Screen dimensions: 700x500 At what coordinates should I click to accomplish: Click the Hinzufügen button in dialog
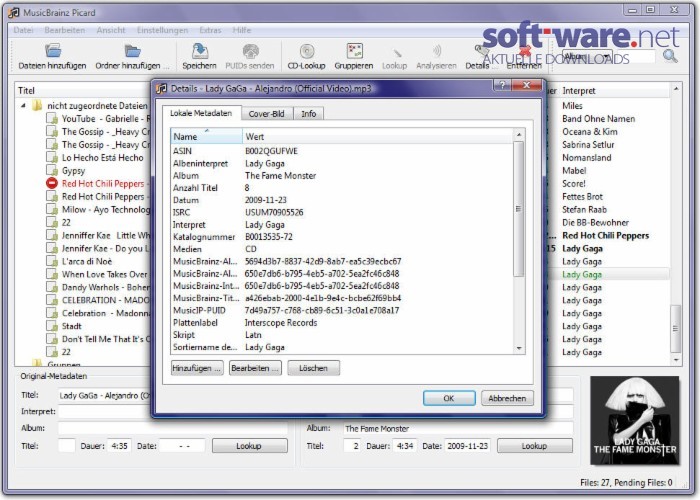197,368
